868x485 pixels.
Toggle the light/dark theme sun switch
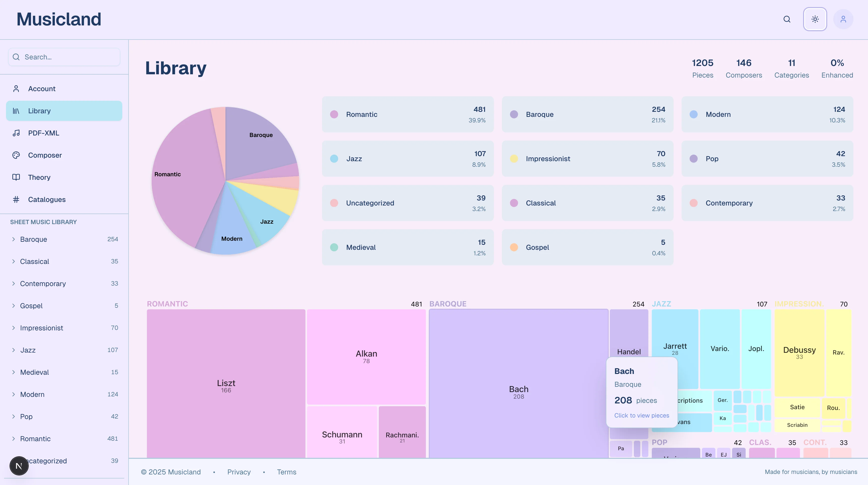(x=815, y=19)
